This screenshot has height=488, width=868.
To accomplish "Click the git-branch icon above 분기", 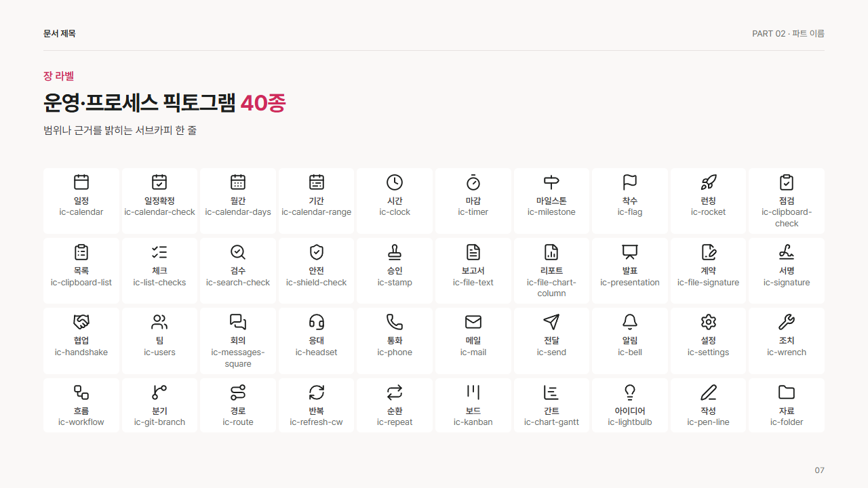I will [159, 392].
